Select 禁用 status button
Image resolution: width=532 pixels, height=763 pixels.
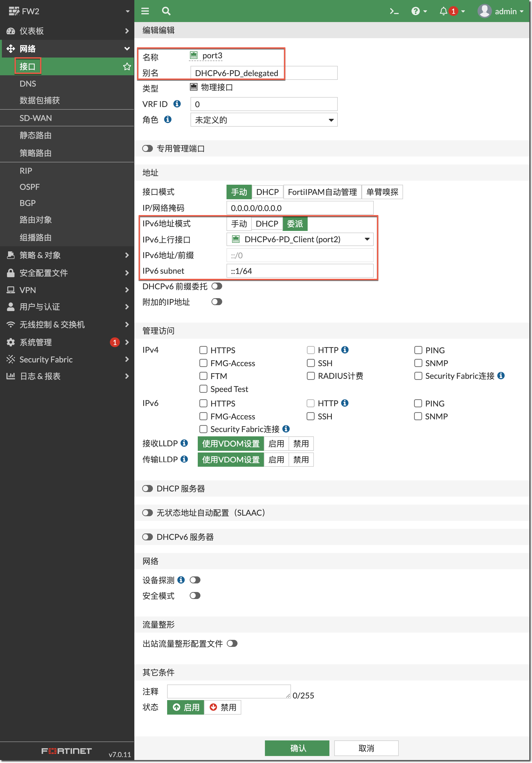[222, 707]
